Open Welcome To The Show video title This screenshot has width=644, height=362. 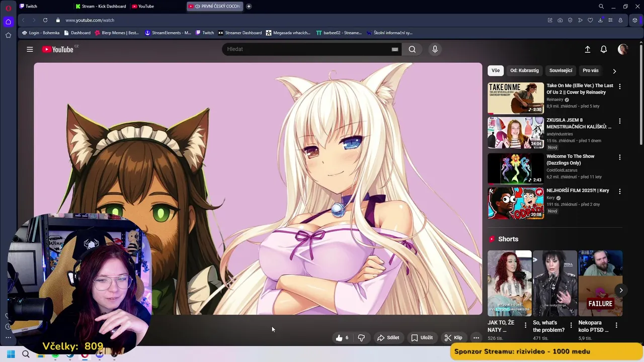click(x=571, y=160)
